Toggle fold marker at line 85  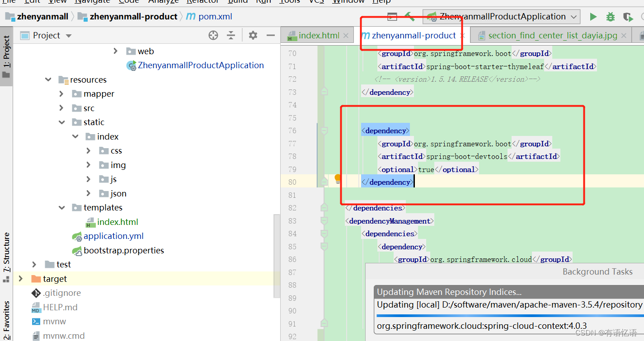point(324,247)
